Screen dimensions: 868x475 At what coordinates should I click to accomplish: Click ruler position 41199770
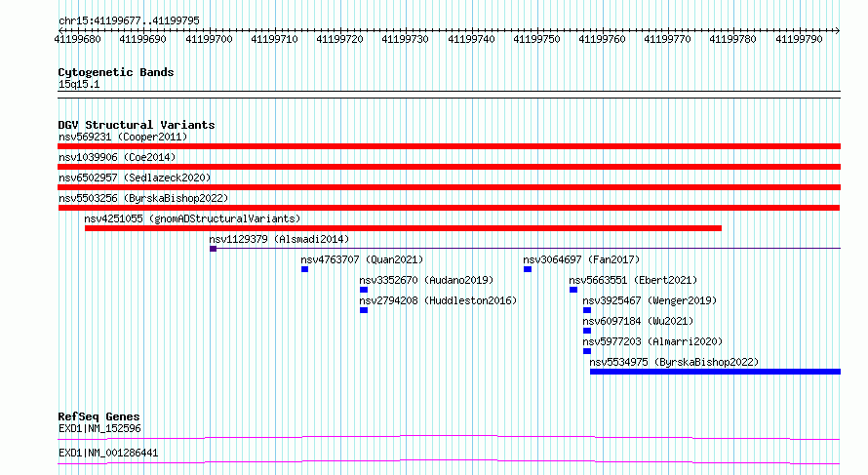tap(668, 39)
